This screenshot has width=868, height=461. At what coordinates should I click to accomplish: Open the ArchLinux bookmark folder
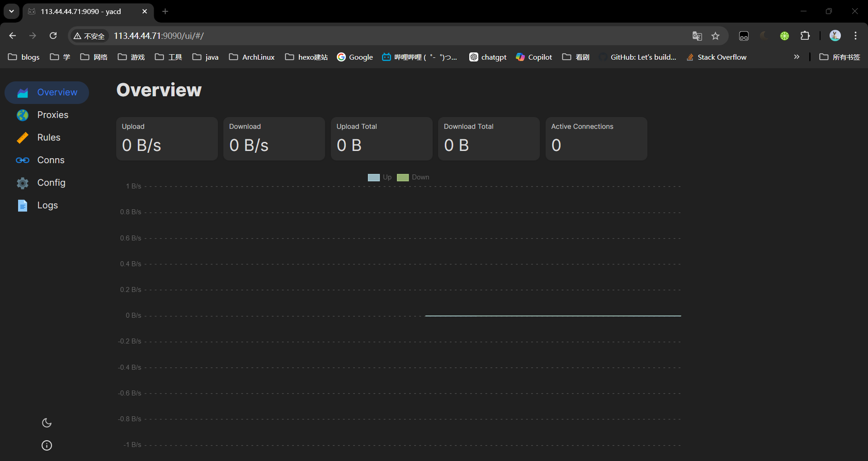pyautogui.click(x=252, y=57)
